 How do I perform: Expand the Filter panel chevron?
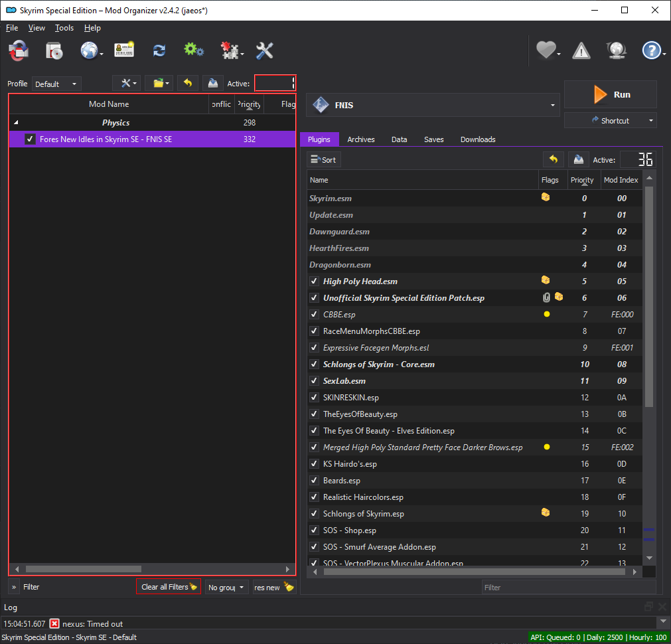click(x=14, y=587)
